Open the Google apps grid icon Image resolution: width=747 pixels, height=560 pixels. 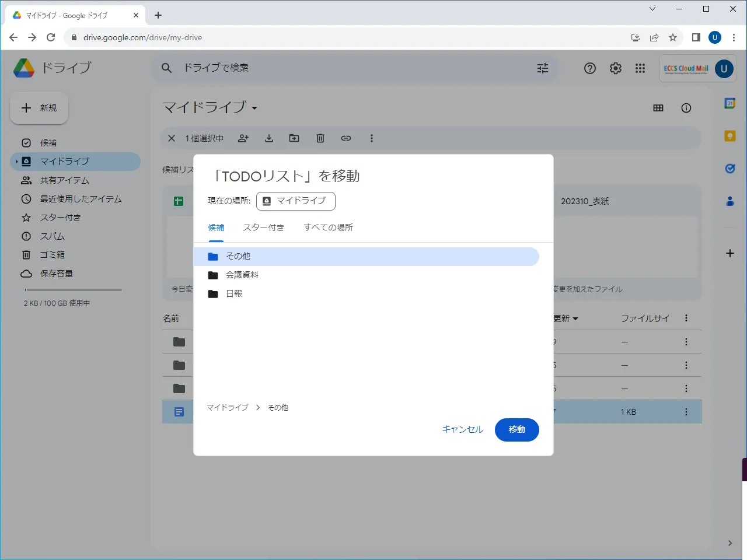(x=640, y=68)
